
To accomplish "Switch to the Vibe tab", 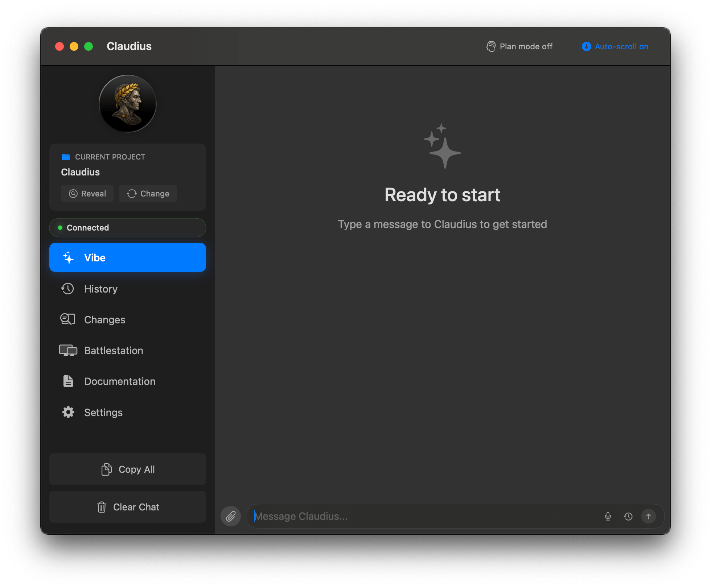I will (x=127, y=257).
